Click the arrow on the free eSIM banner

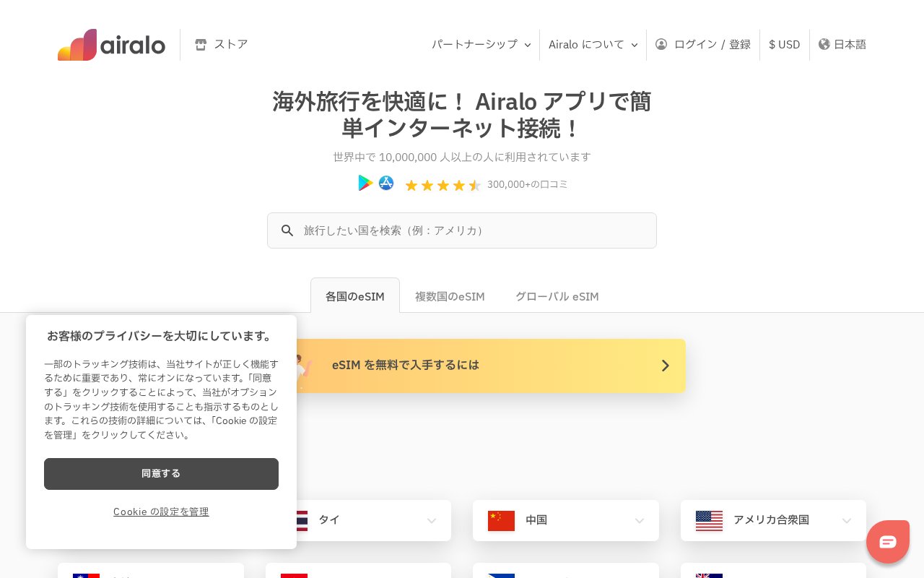pos(666,366)
